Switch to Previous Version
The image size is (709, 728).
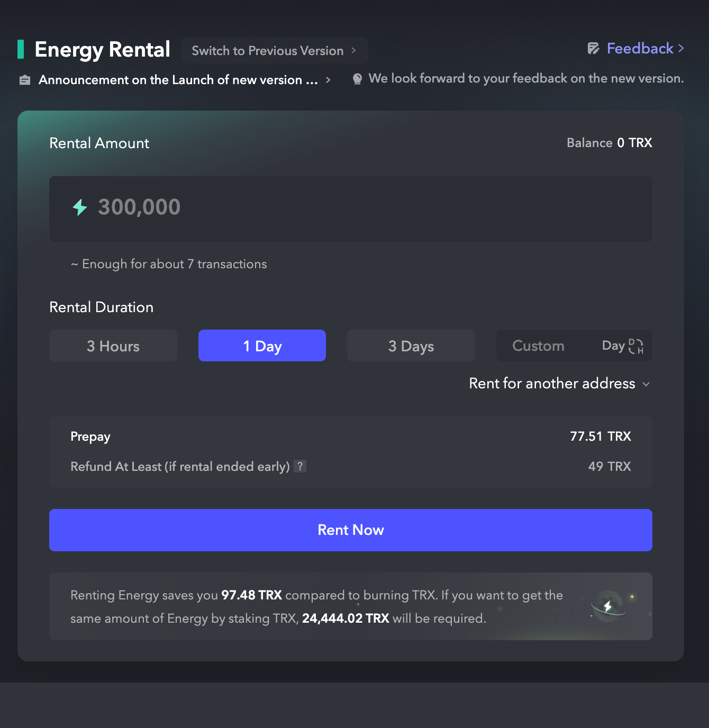pyautogui.click(x=275, y=50)
